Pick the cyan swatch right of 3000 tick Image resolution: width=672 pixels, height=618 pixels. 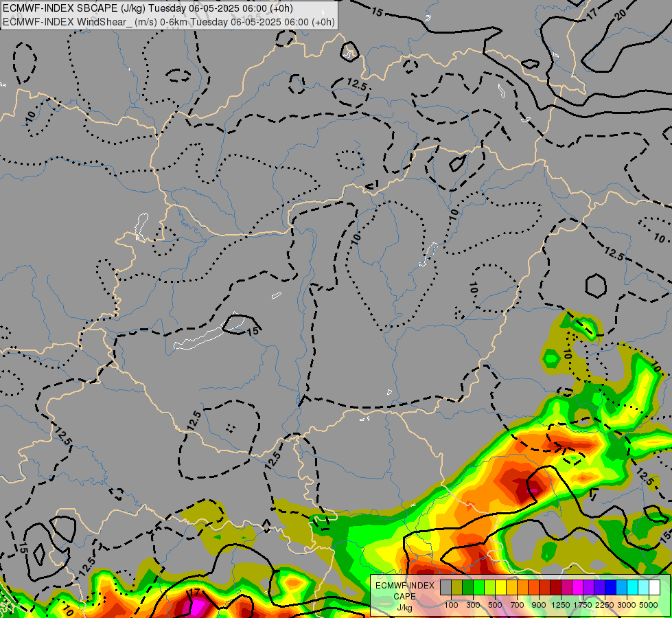coord(633,588)
